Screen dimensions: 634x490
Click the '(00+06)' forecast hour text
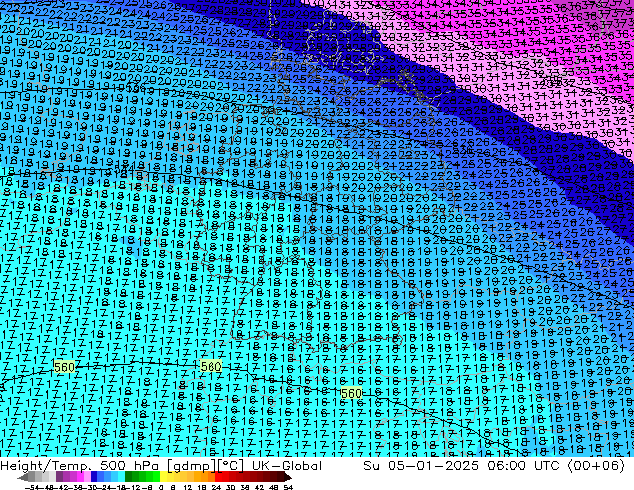(596, 466)
